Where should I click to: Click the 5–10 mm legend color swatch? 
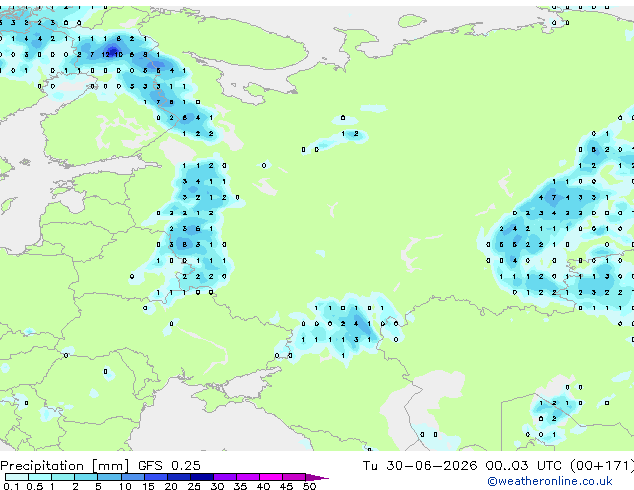click(109, 477)
